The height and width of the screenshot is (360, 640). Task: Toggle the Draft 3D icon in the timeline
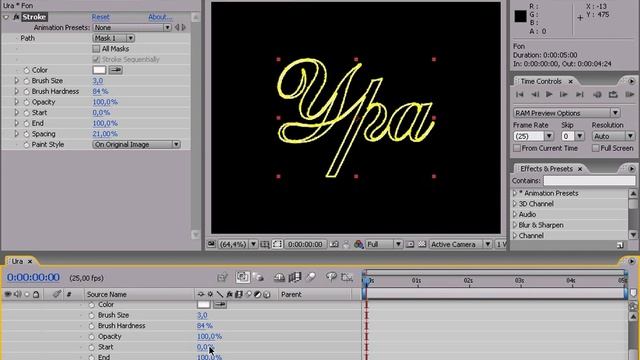(x=258, y=278)
